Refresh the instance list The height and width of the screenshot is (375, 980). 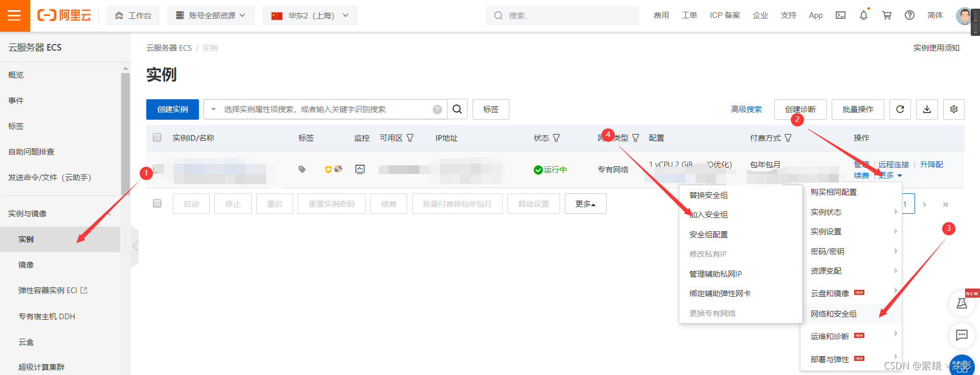pyautogui.click(x=900, y=109)
